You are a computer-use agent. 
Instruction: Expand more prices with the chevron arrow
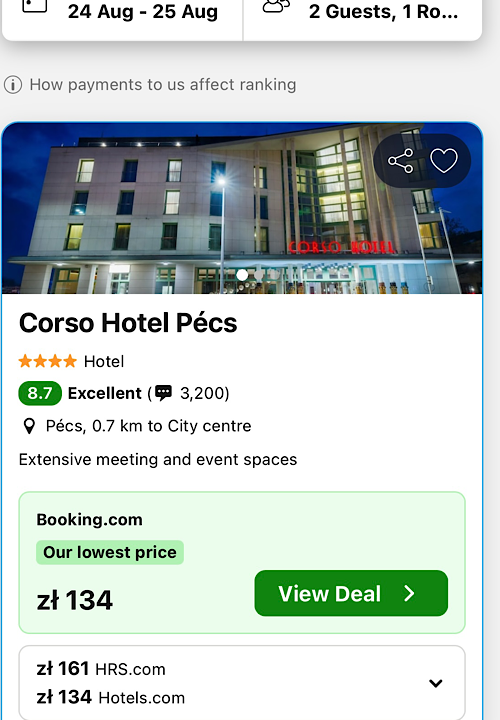pyautogui.click(x=436, y=683)
